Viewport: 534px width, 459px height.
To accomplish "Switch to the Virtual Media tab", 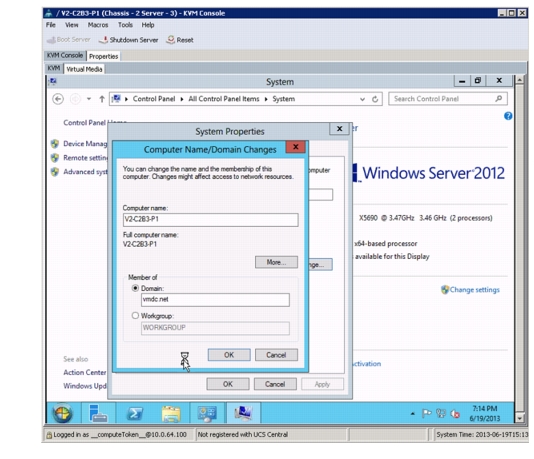I will [84, 69].
